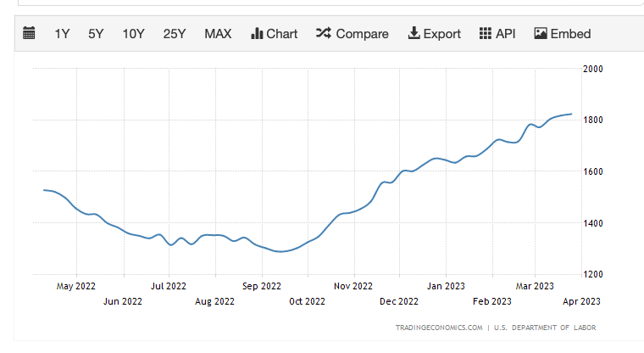Click the bar chart icon for Chart
644x353 pixels.
257,34
